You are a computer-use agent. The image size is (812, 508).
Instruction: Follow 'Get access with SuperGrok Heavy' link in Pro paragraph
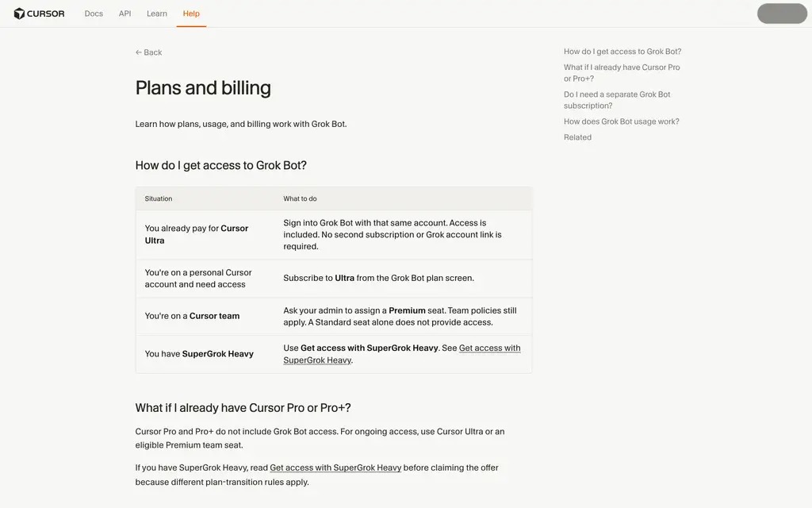tap(335, 468)
